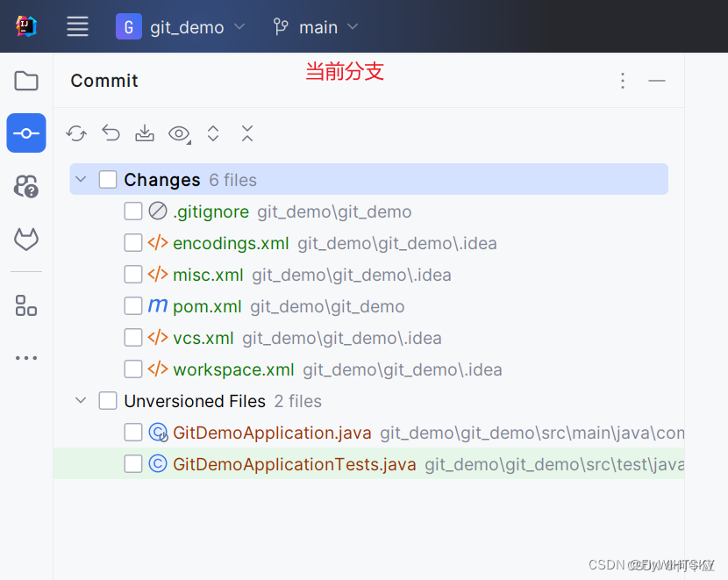Select the Commit tool window icon

pyautogui.click(x=26, y=133)
